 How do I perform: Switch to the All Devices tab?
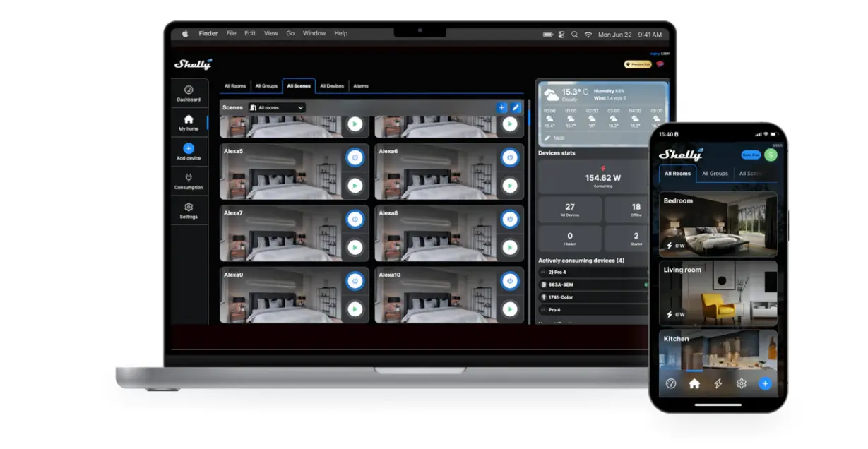(x=332, y=86)
